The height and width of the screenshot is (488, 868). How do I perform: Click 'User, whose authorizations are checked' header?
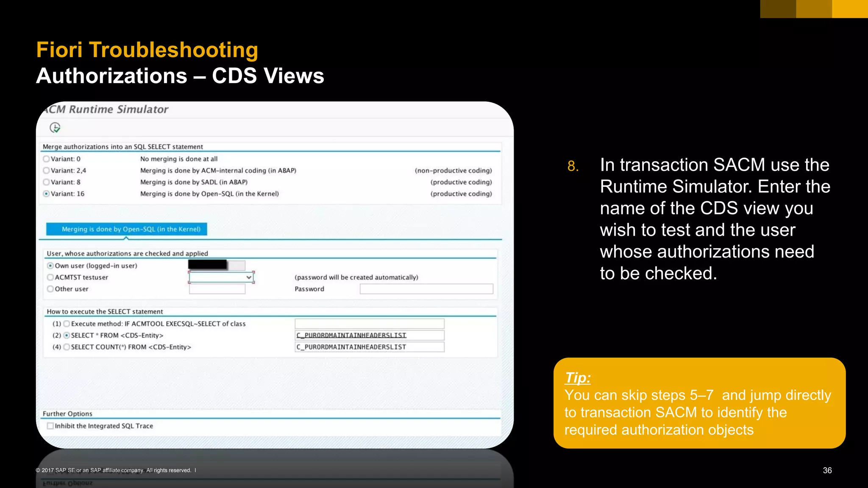[127, 253]
